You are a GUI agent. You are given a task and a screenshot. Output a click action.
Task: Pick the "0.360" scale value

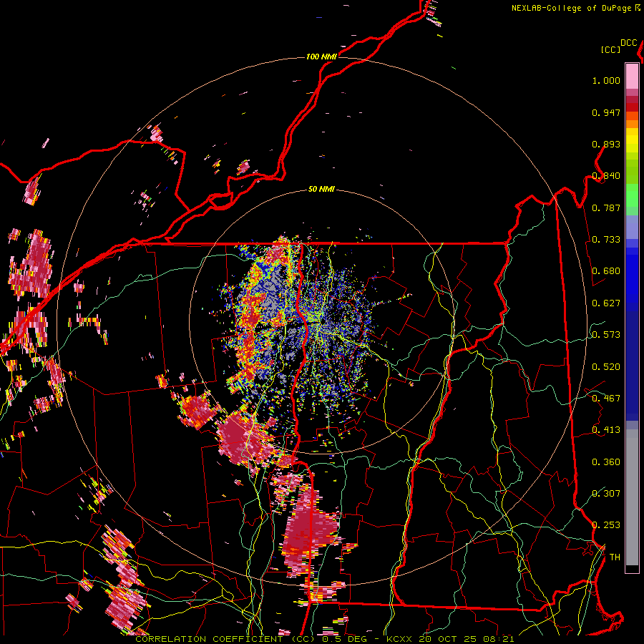pos(606,462)
